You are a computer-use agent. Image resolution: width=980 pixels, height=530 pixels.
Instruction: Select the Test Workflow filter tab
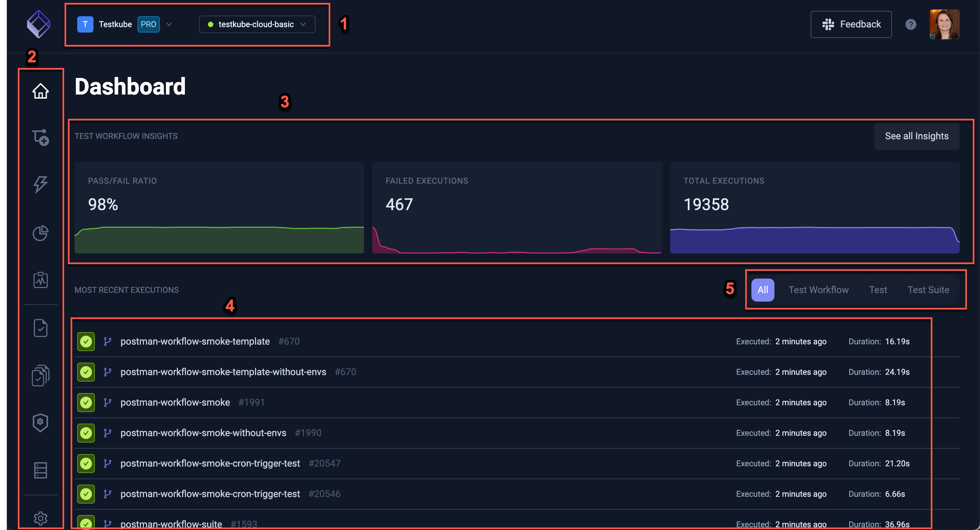click(x=818, y=289)
